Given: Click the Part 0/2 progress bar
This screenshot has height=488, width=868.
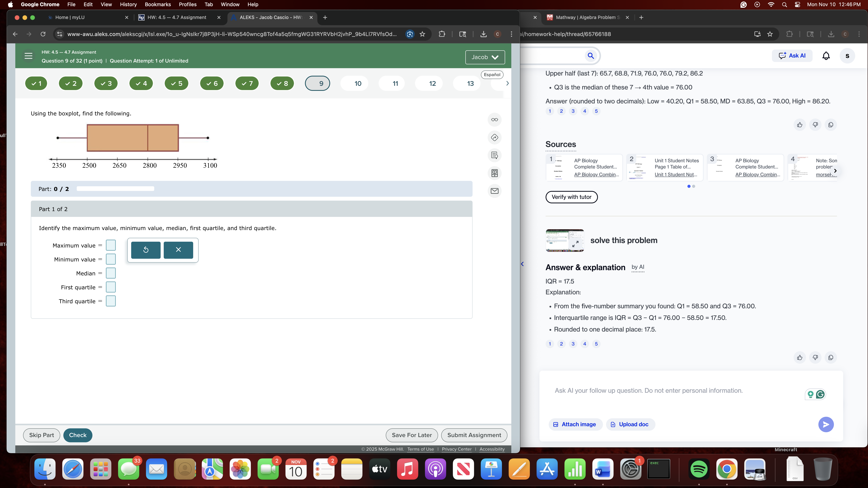Looking at the screenshot, I should coord(115,189).
